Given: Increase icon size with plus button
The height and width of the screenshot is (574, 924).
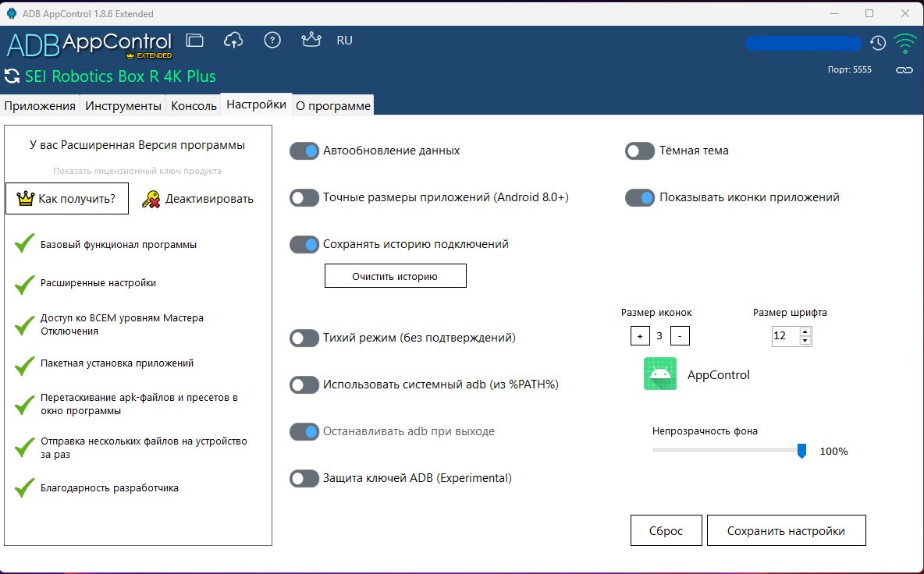Looking at the screenshot, I should tap(640, 335).
